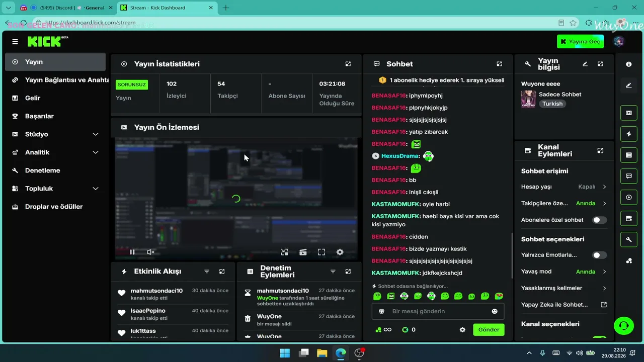Send the chat message with Gönder
This screenshot has height=362, width=644.
pos(489,330)
